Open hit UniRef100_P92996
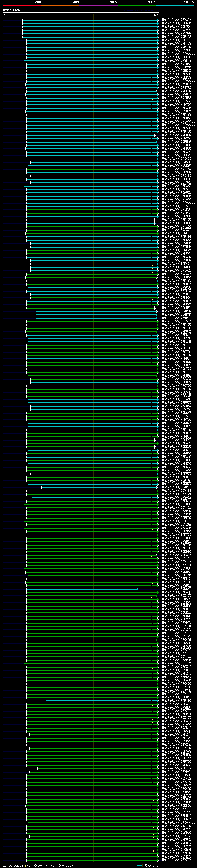The width and height of the screenshot is (197, 868). (177, 30)
